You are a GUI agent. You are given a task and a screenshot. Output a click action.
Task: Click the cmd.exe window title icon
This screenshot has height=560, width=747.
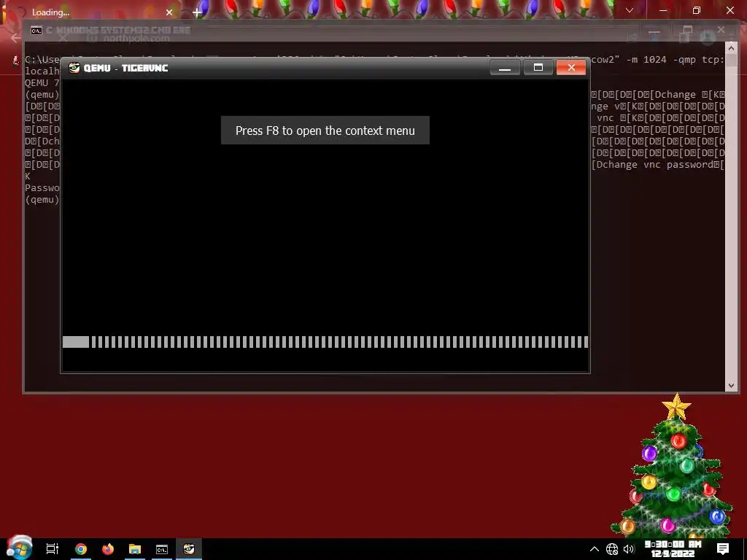pos(36,31)
